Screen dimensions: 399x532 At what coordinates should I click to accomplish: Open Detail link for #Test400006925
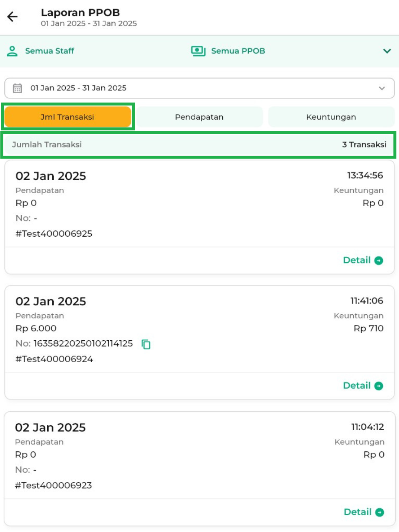pyautogui.click(x=357, y=260)
